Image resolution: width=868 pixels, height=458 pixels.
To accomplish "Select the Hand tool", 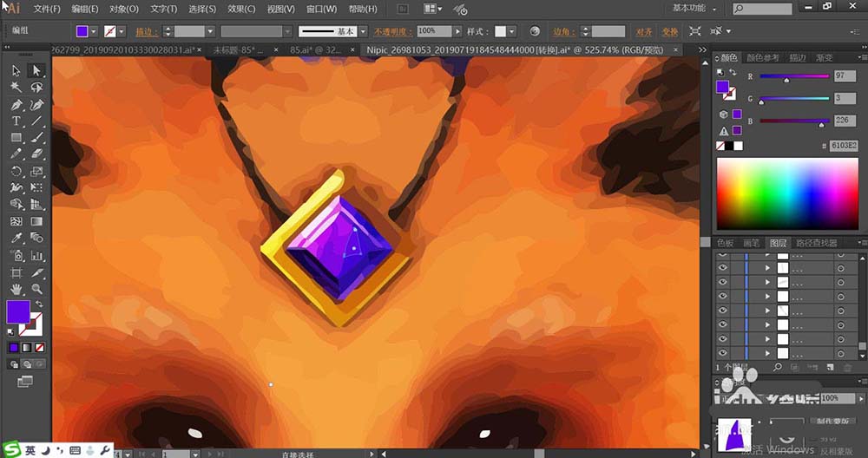I will tap(16, 289).
